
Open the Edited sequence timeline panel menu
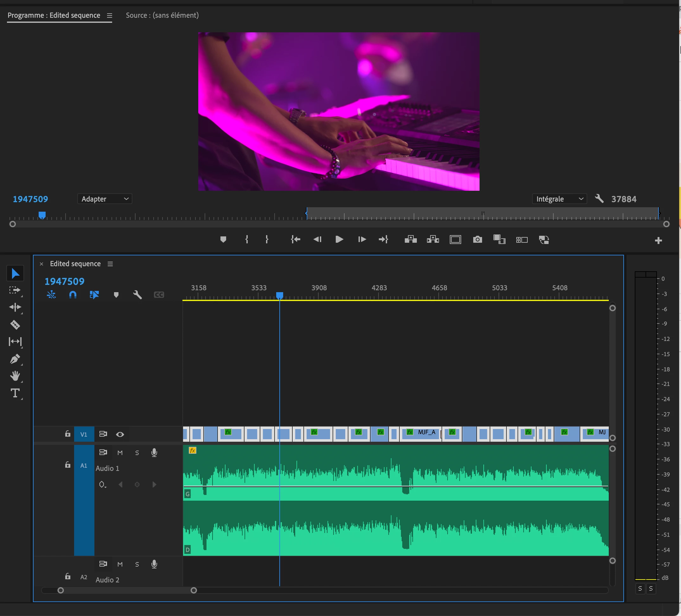coord(110,264)
